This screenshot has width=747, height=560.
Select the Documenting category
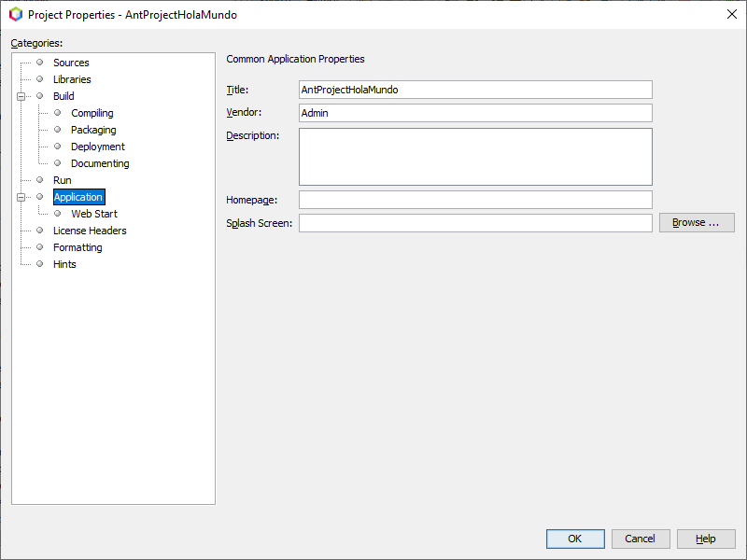point(100,163)
